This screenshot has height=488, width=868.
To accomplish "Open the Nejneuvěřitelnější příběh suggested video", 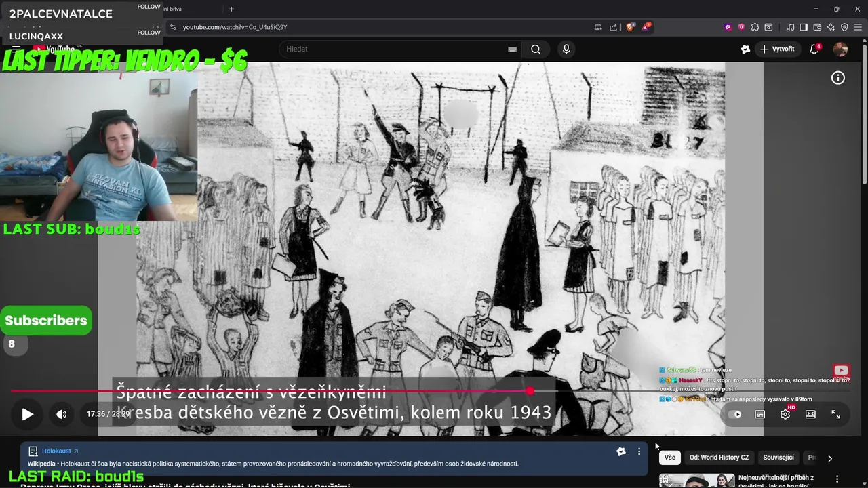I will coord(776,481).
